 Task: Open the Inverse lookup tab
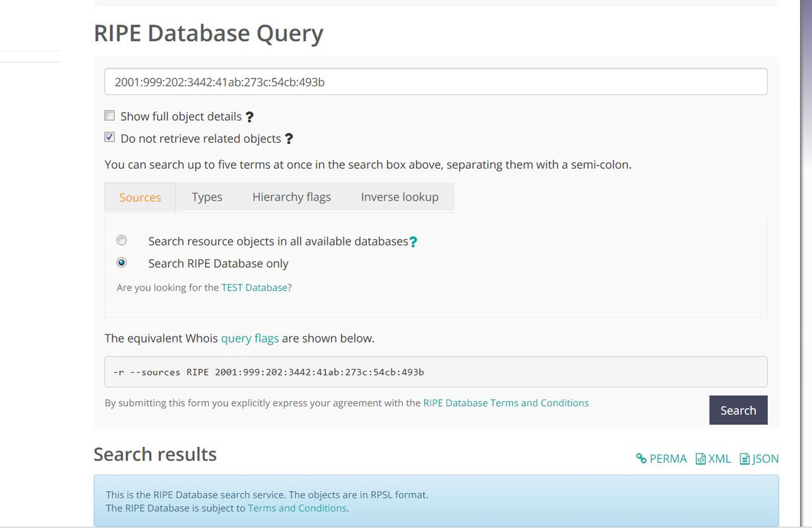(400, 197)
